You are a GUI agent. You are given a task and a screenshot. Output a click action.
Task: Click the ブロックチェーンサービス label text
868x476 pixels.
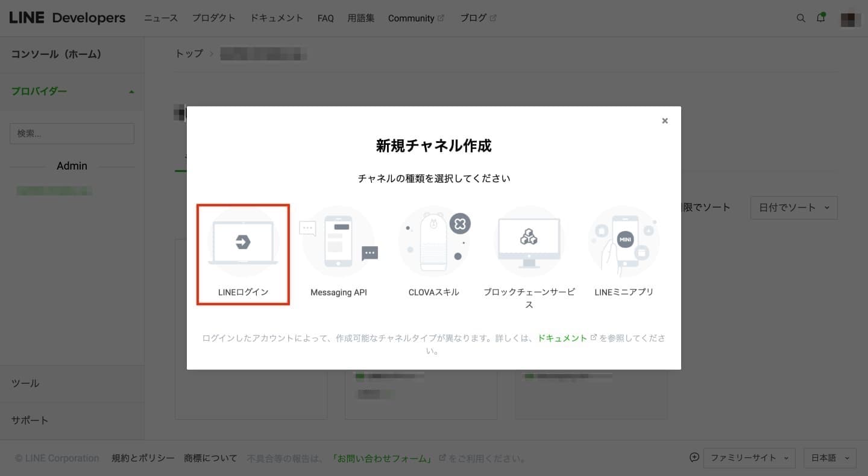pyautogui.click(x=529, y=298)
